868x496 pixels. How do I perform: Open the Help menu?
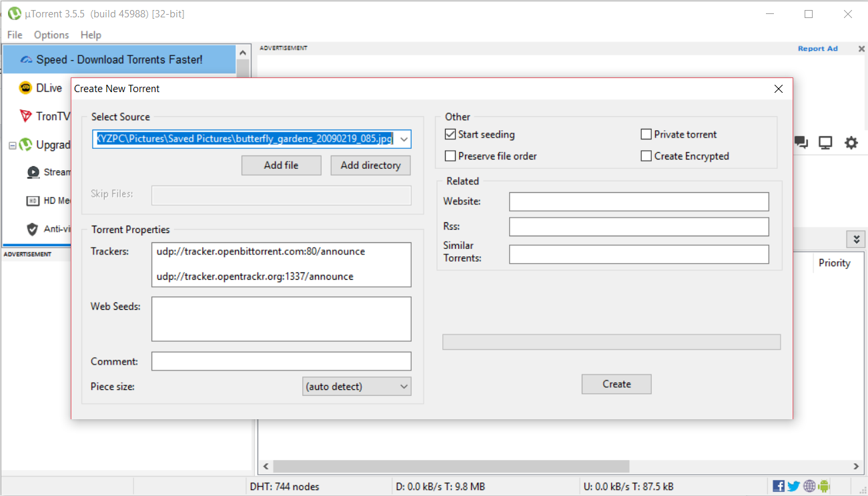tap(91, 35)
